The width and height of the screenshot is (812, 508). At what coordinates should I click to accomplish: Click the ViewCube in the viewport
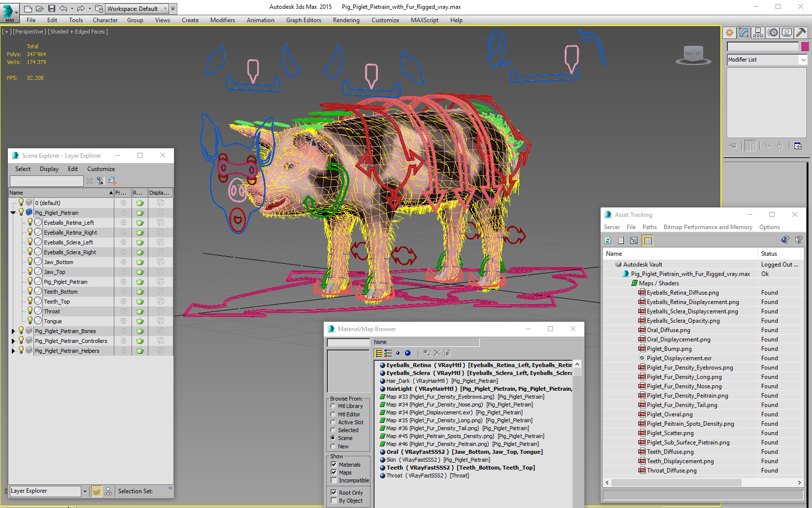(693, 55)
